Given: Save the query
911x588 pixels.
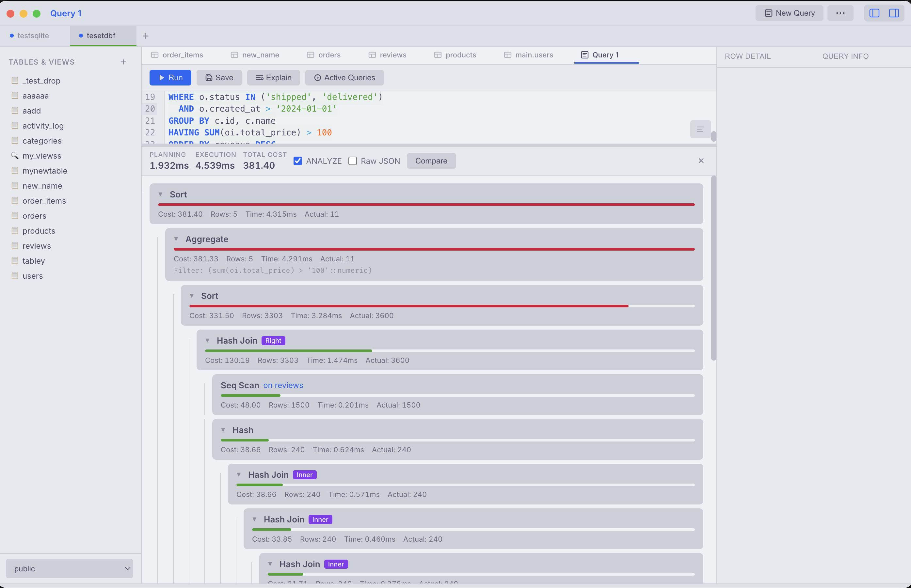Looking at the screenshot, I should coord(219,78).
